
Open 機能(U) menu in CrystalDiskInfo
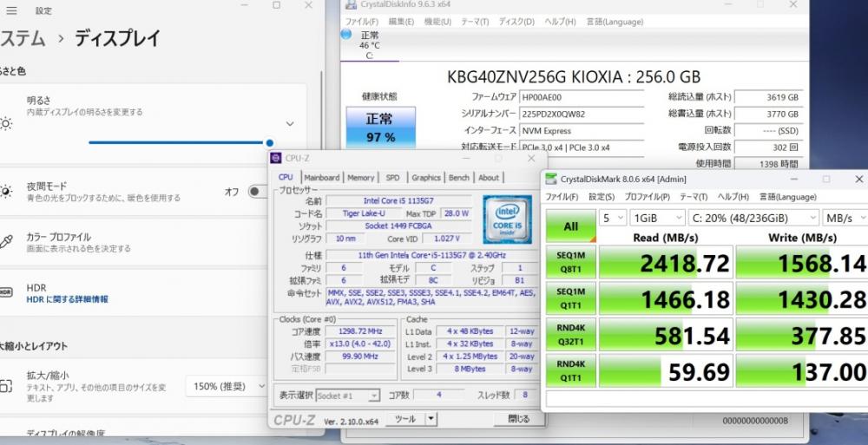pos(437,22)
